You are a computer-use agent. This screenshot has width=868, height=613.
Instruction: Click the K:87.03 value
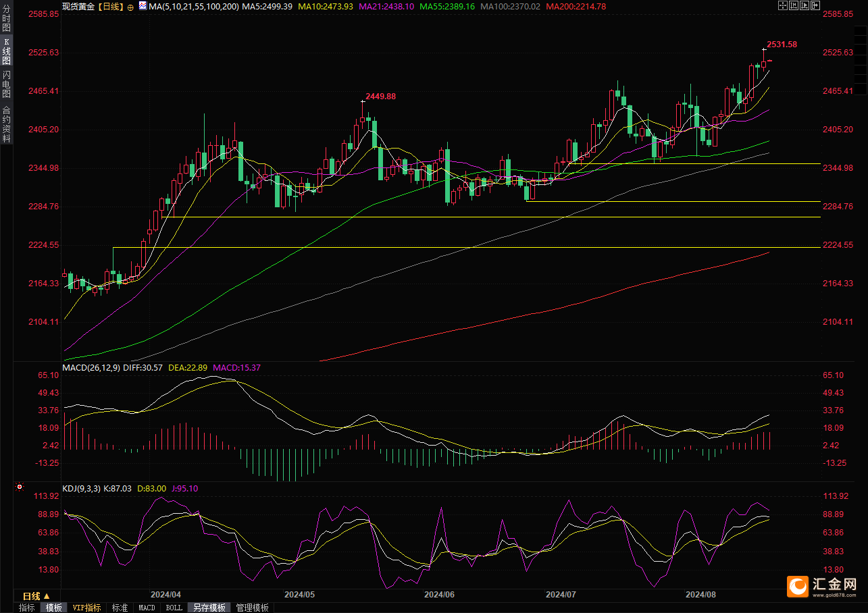click(118, 488)
